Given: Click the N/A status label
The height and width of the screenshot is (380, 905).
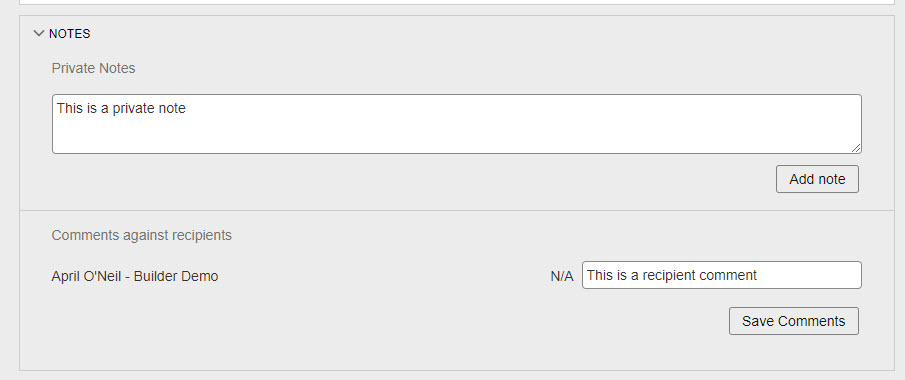Looking at the screenshot, I should [x=562, y=277].
